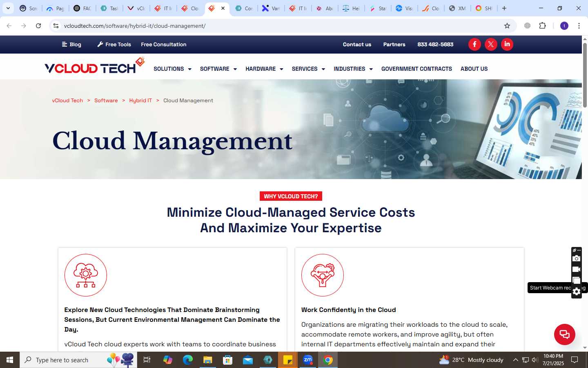Click the WHY VCLOUD TECH? red label
The image size is (588, 368).
pyautogui.click(x=291, y=196)
